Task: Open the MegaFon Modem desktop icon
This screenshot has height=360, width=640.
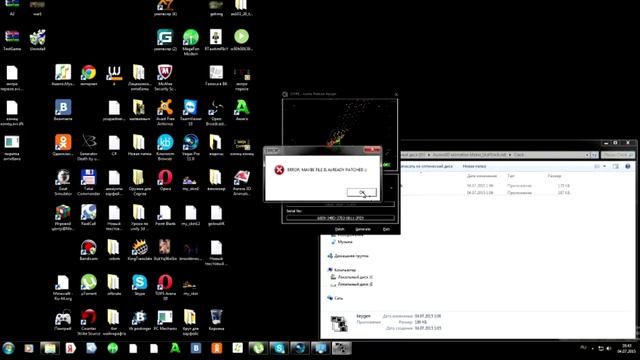Action: pyautogui.click(x=191, y=42)
